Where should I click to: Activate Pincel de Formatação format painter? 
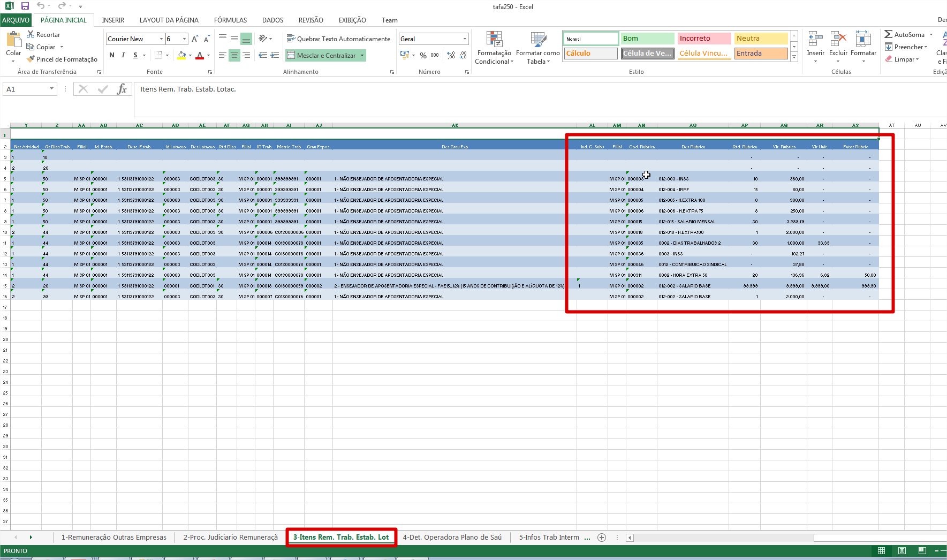point(62,59)
